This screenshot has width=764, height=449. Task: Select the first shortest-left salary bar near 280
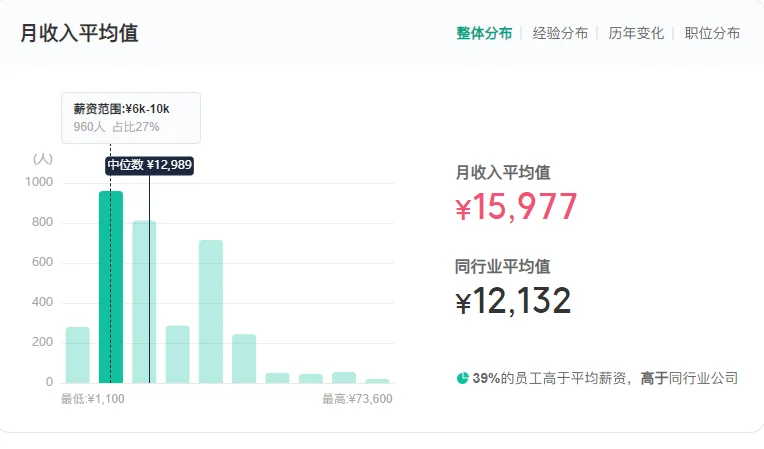[78, 355]
